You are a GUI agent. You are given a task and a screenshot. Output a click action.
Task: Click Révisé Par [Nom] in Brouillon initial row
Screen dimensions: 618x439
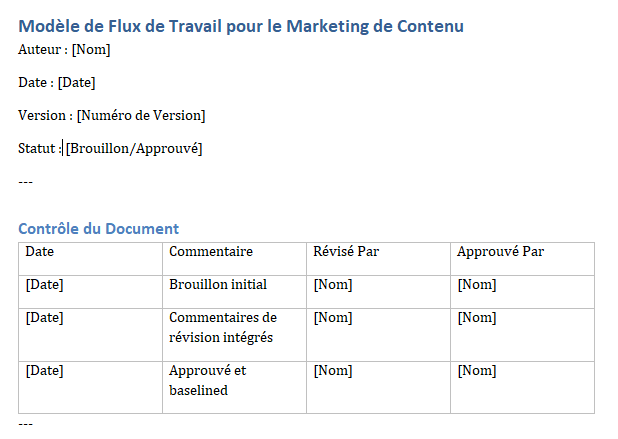[333, 285]
